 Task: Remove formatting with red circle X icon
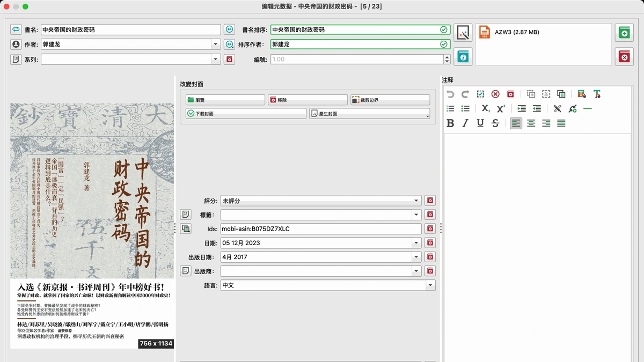(x=495, y=94)
